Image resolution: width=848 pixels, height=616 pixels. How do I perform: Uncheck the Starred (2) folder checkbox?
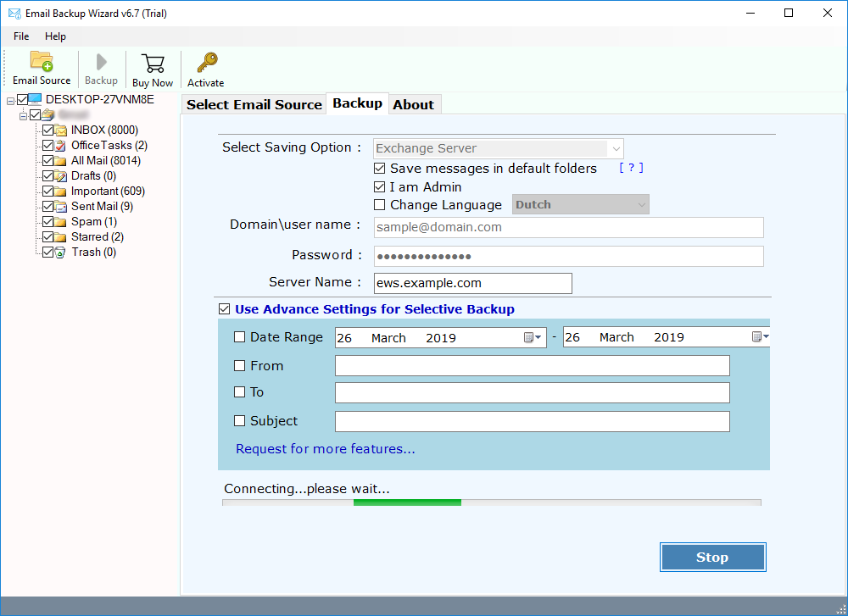point(47,236)
